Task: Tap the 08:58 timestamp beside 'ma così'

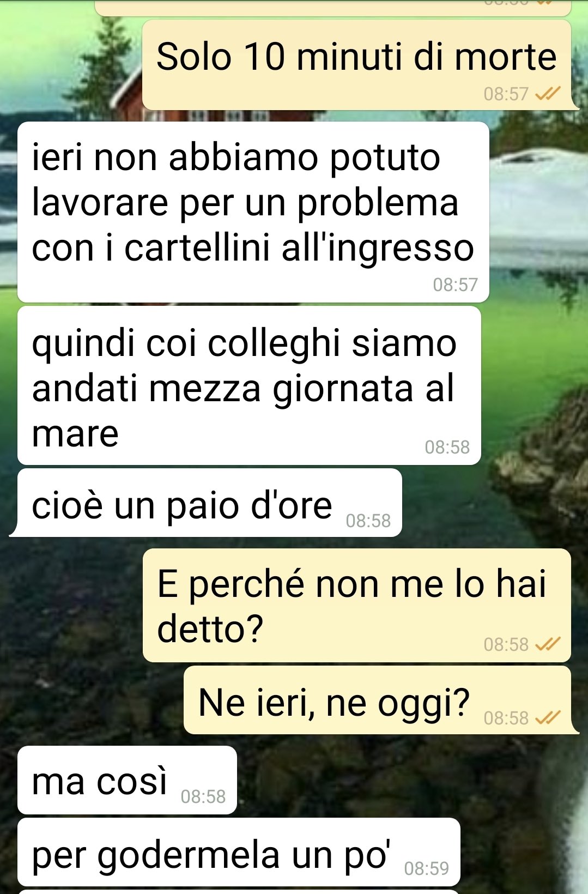Action: click(203, 796)
